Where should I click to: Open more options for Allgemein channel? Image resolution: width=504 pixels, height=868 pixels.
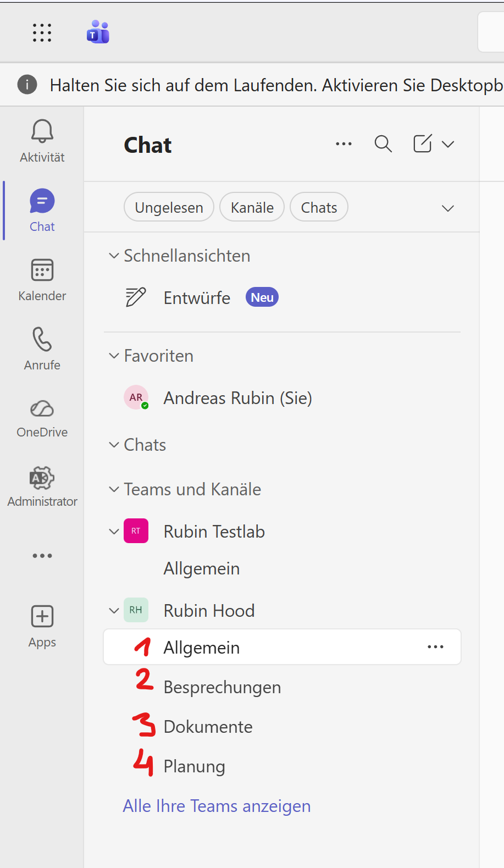point(435,647)
